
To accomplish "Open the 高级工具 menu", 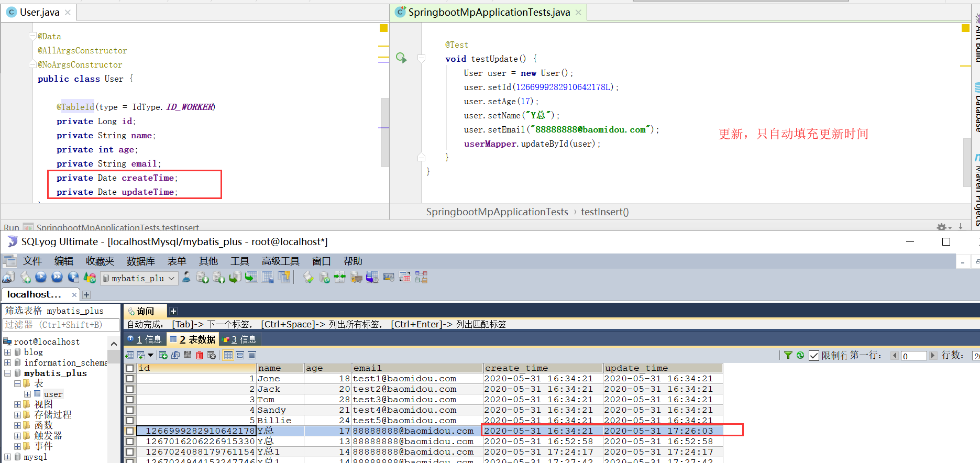I will (x=280, y=261).
